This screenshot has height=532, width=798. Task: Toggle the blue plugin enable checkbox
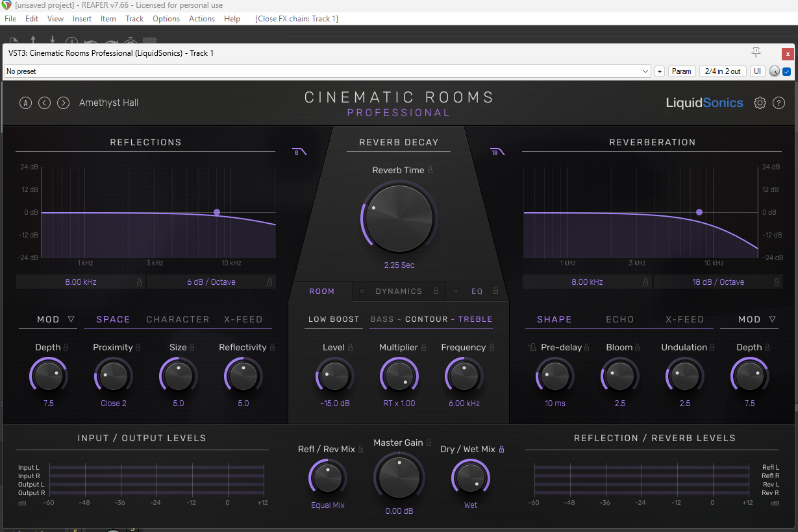[x=786, y=71]
